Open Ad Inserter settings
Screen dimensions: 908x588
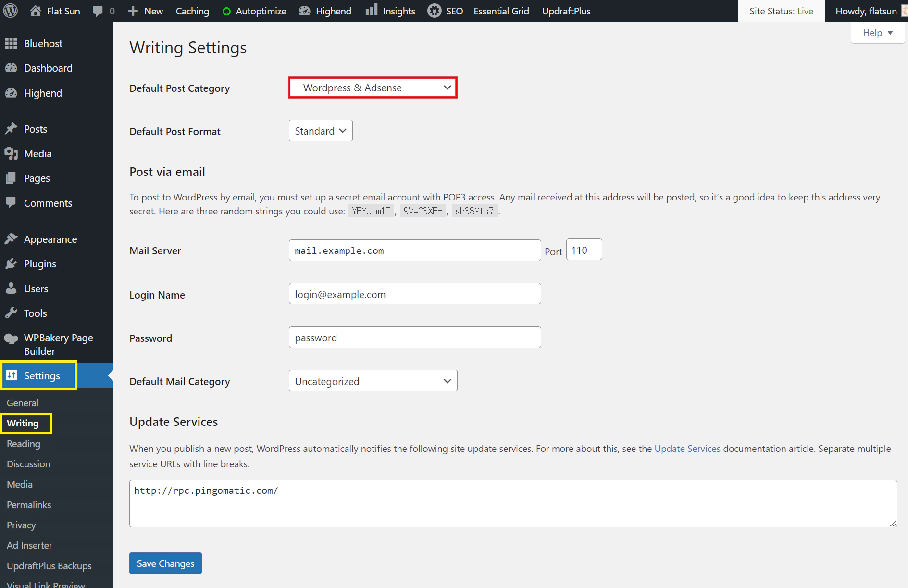point(29,545)
